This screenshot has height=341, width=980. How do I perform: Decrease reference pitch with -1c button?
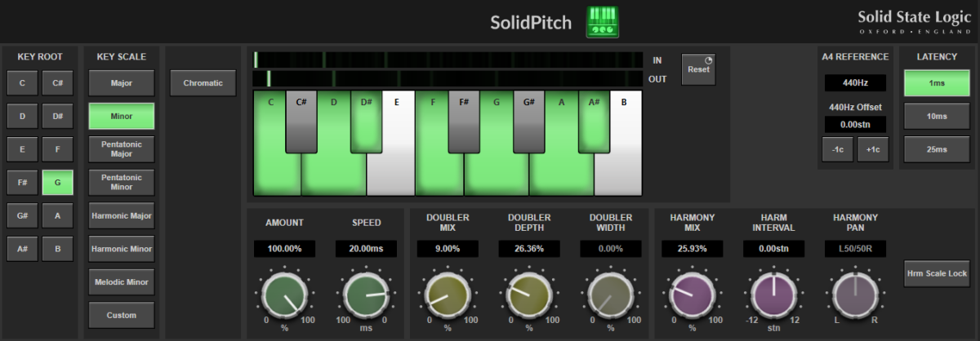(x=837, y=149)
